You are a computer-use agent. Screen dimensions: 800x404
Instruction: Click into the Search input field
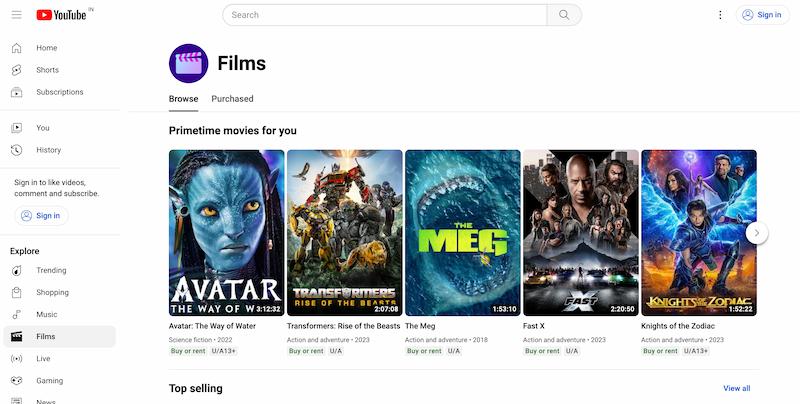(384, 15)
